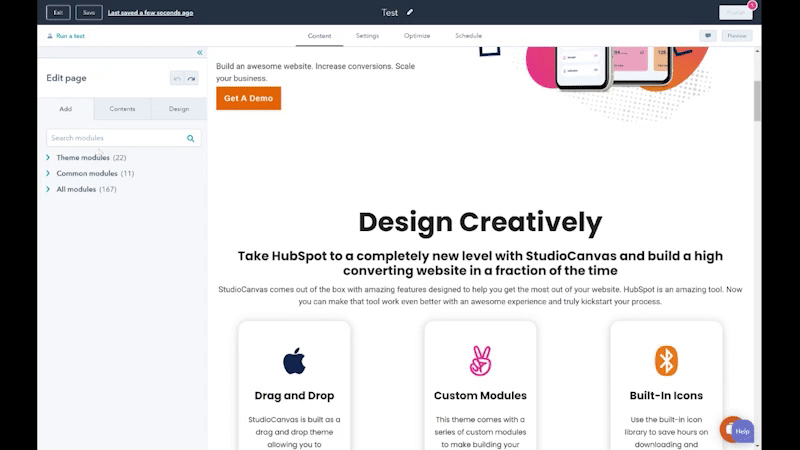This screenshot has height=450, width=800.
Task: Click the Drag and Drop card title
Action: click(294, 395)
